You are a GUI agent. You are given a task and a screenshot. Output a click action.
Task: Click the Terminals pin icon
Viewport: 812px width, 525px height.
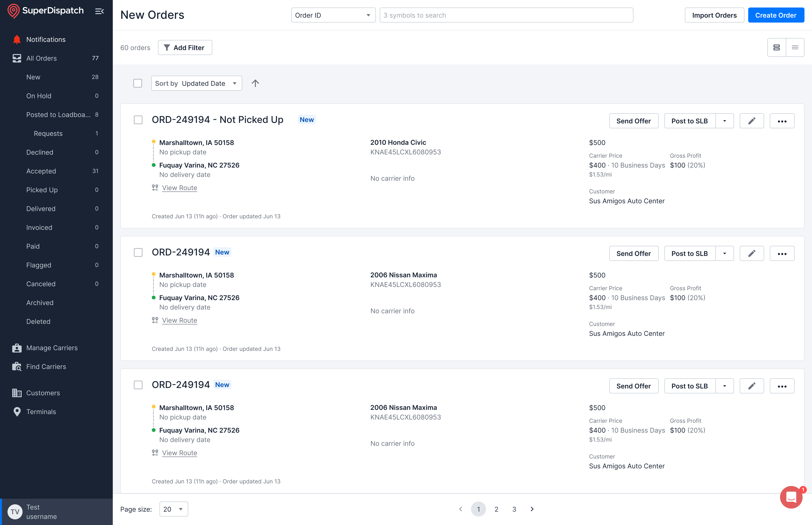click(x=17, y=411)
